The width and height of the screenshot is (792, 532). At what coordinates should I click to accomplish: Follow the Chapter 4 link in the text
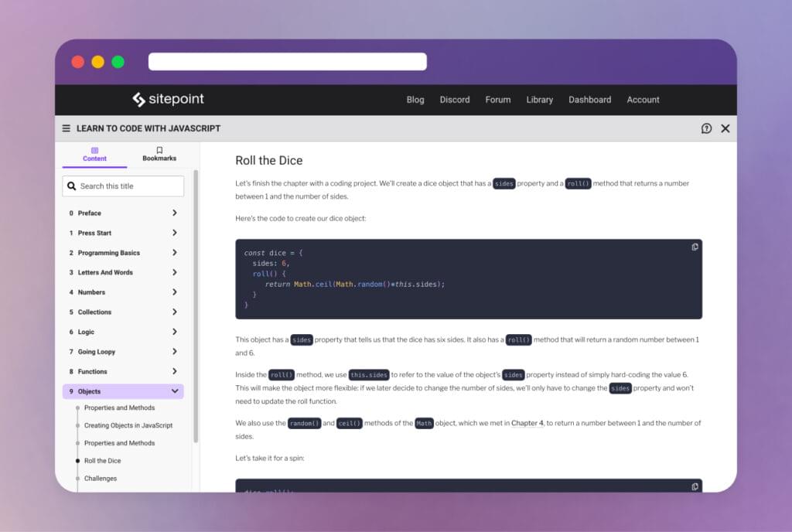pos(529,423)
